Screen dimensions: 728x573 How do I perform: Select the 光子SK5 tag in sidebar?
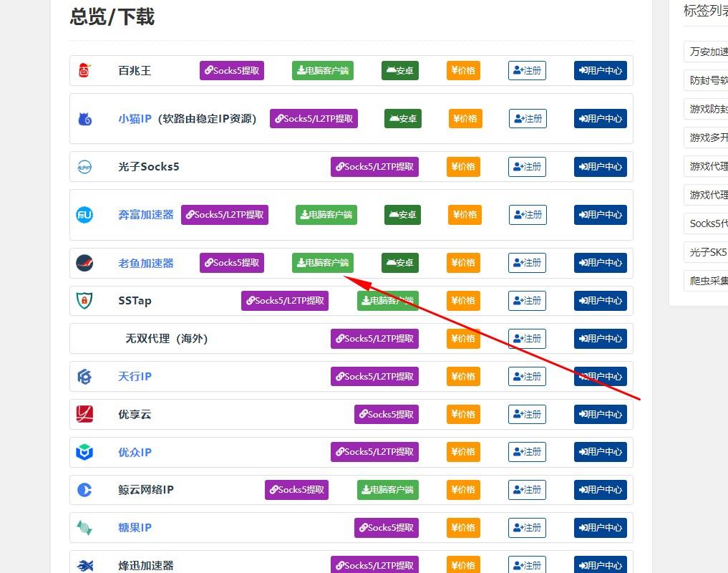707,252
